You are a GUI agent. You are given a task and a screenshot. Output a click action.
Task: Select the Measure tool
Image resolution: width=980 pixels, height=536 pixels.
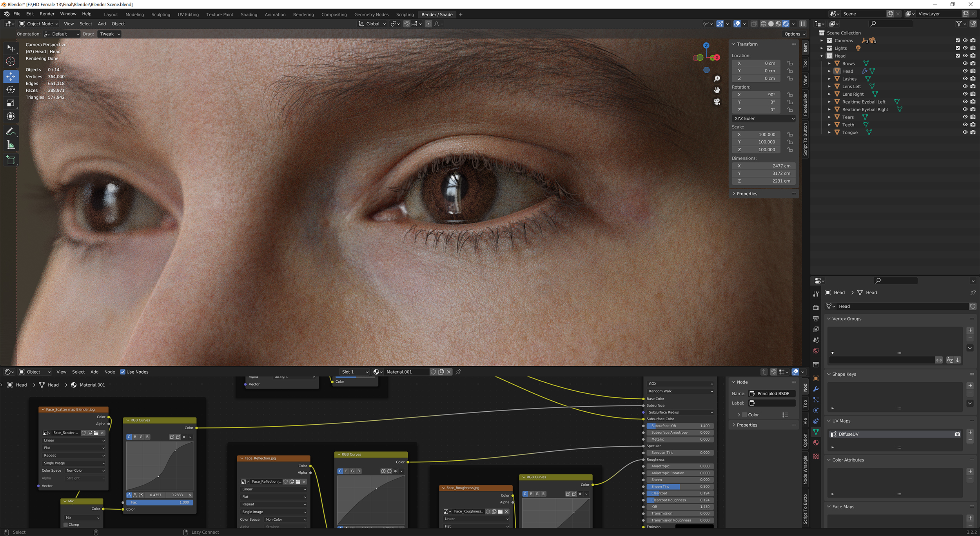coord(11,145)
